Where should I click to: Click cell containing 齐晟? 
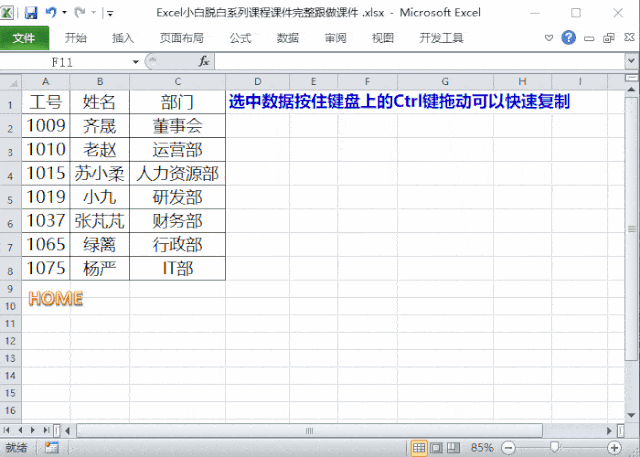pyautogui.click(x=100, y=126)
